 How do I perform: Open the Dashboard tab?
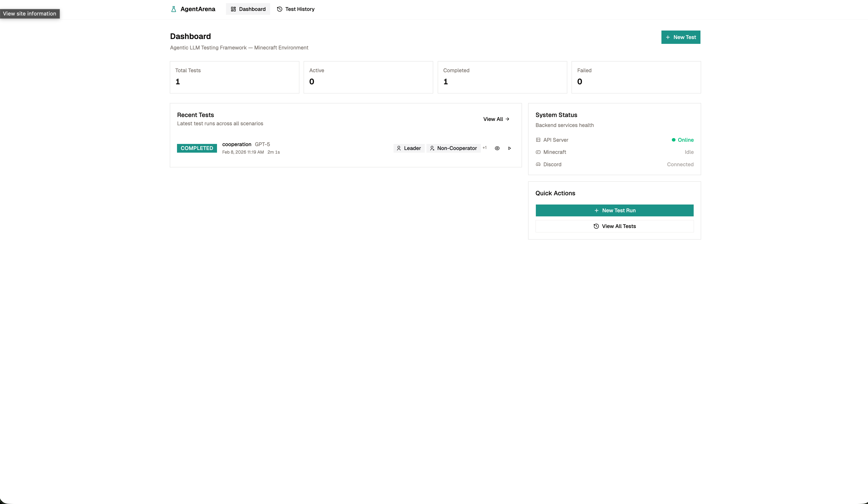point(248,9)
